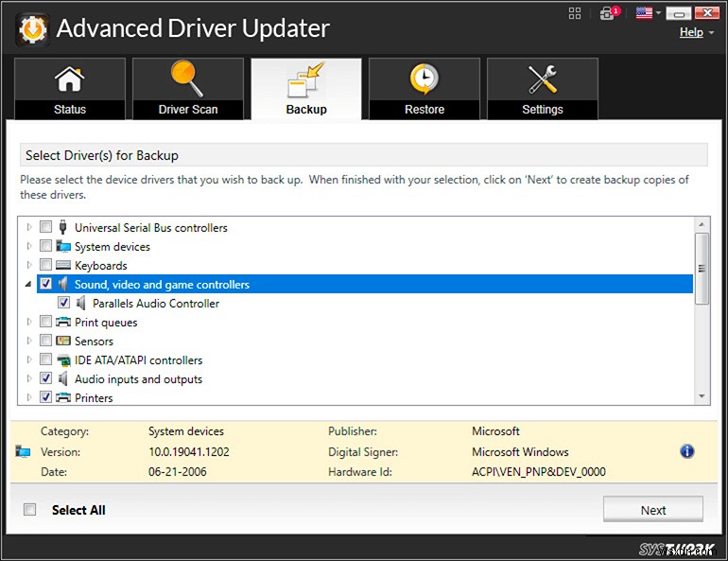Click the Settings wrench and screwdriver icon
The height and width of the screenshot is (561, 728).
coord(543,79)
